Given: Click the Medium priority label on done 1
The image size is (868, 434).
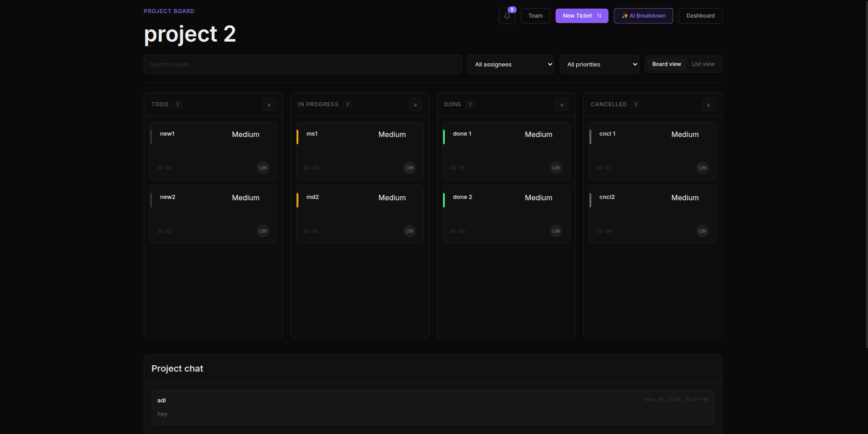Looking at the screenshot, I should (538, 135).
